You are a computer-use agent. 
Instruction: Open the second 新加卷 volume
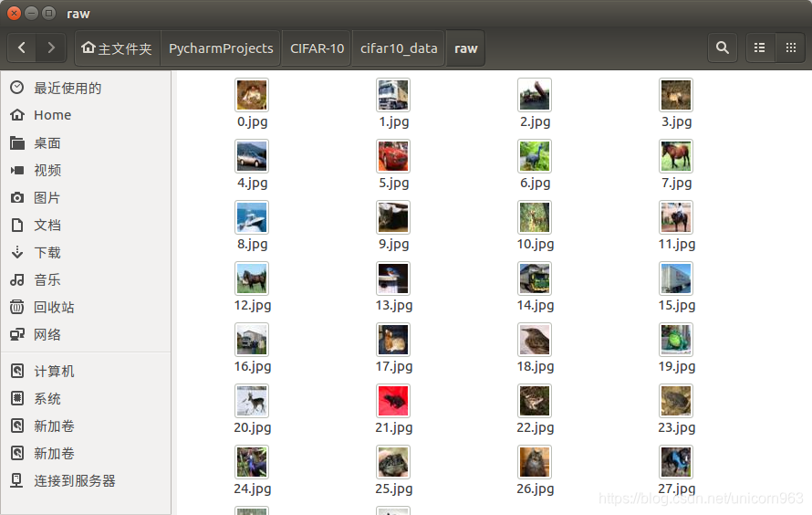(86, 453)
